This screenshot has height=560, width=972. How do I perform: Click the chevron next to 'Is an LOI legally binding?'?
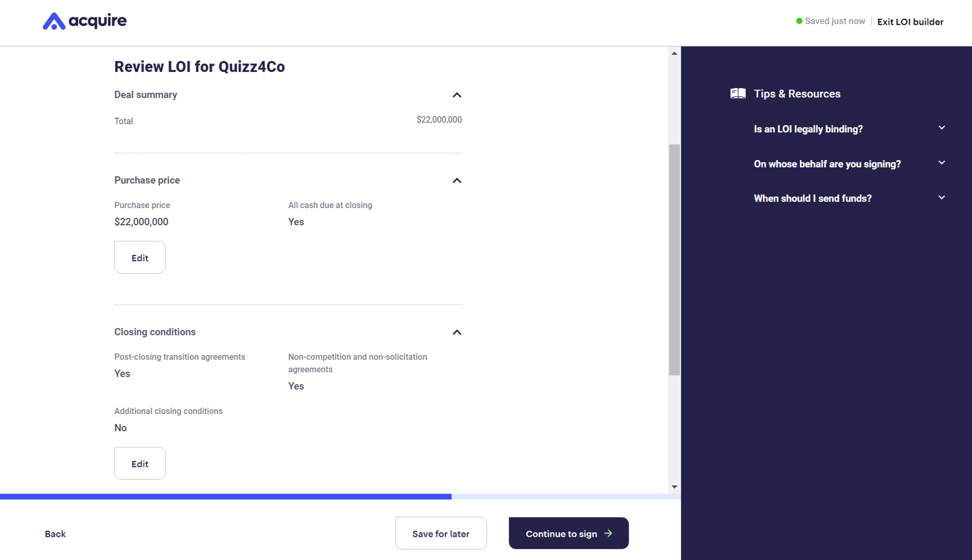(x=941, y=128)
